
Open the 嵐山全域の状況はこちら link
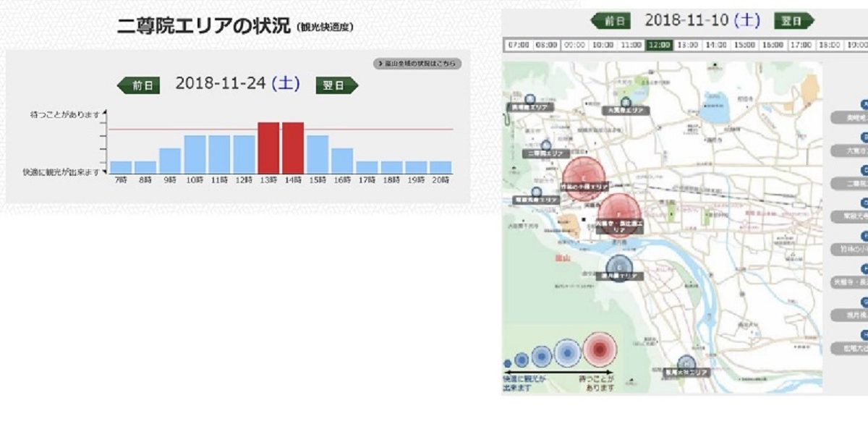417,64
